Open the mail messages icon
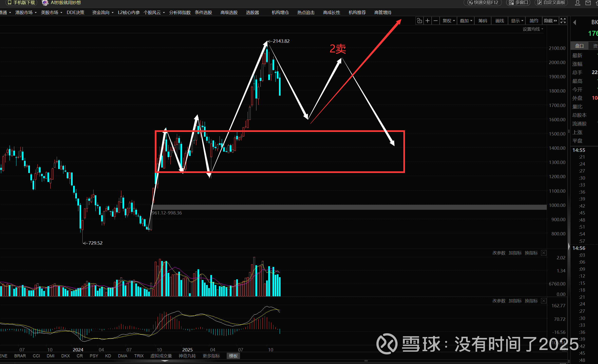598x364 pixels. pyautogui.click(x=588, y=3)
